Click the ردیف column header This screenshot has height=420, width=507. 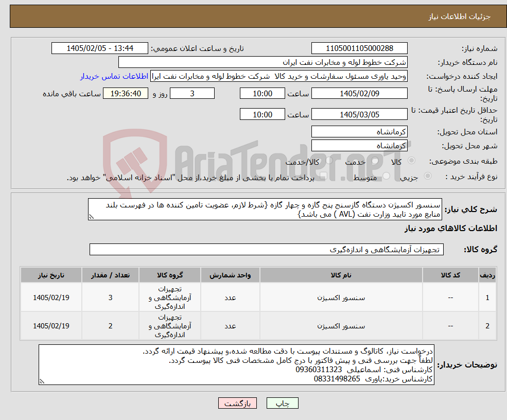tap(487, 275)
